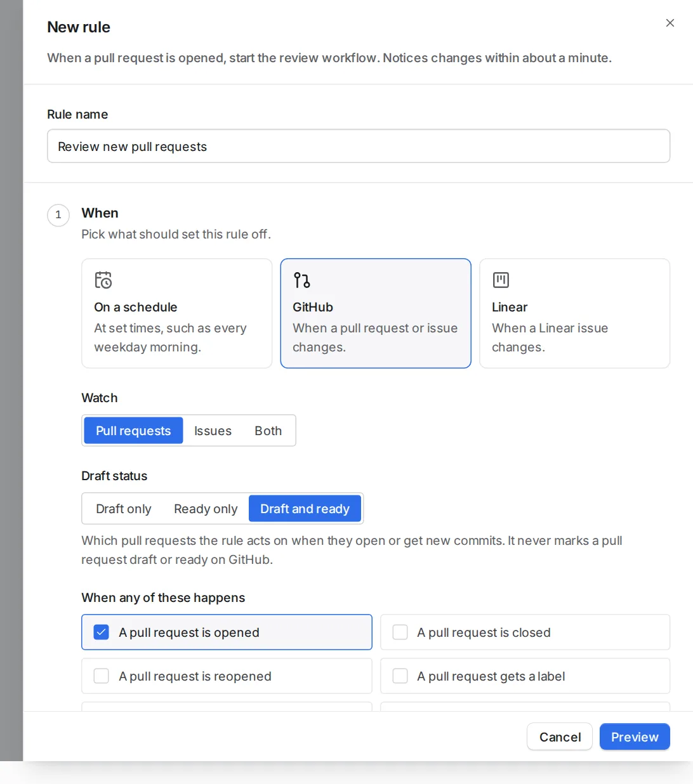
Task: Click the Linear board icon
Action: [501, 280]
